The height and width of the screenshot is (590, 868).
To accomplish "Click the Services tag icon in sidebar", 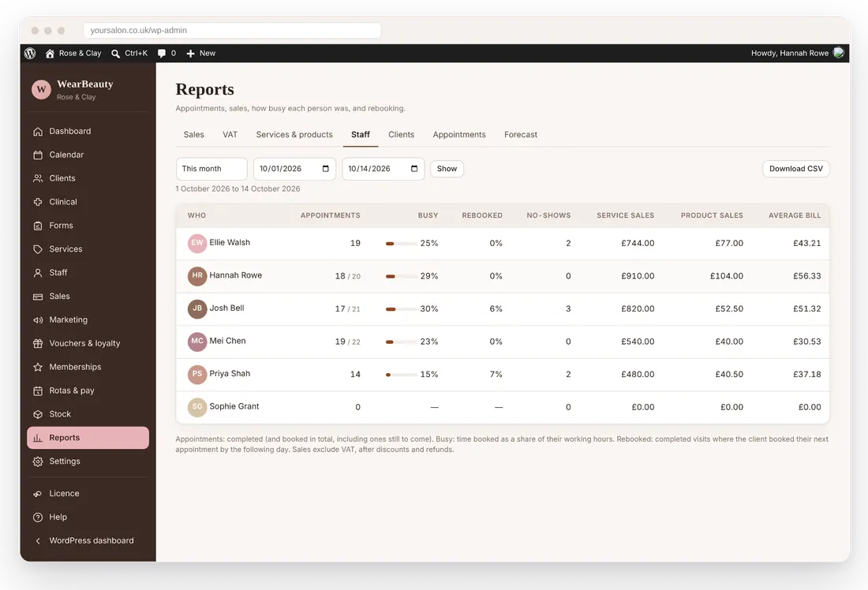I will pos(38,249).
